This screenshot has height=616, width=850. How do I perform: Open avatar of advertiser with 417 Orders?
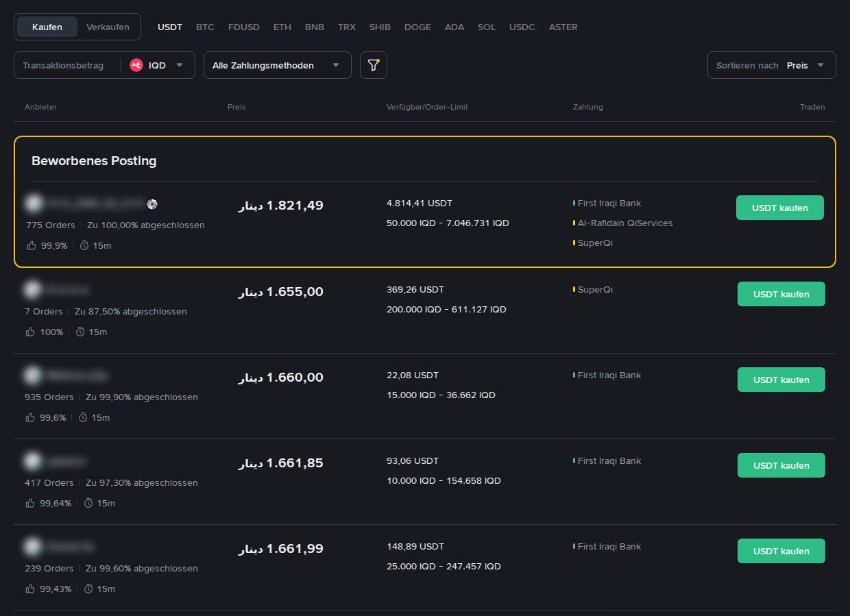(x=32, y=461)
